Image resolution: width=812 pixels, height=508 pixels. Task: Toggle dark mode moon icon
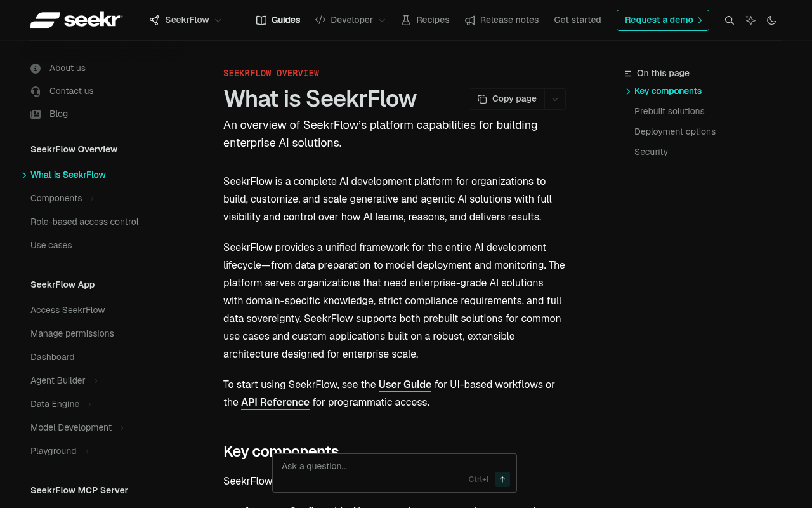771,20
